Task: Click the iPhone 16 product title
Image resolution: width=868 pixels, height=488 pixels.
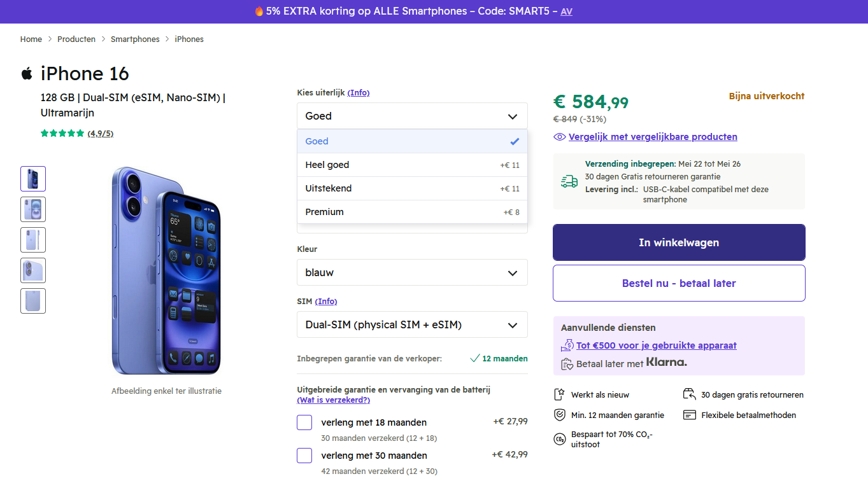Action: [x=85, y=74]
